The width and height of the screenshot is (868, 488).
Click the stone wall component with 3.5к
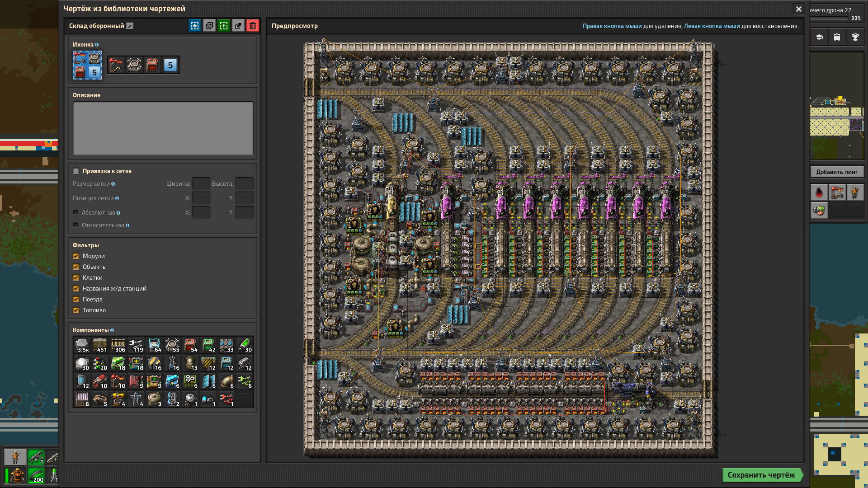pos(82,345)
